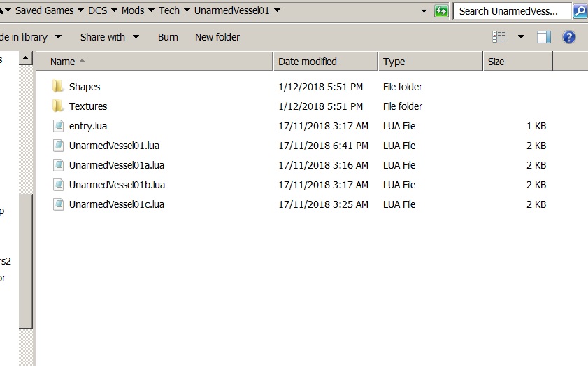588x366 pixels.
Task: Click the navigation pane scrollbar thumb
Action: (26, 261)
